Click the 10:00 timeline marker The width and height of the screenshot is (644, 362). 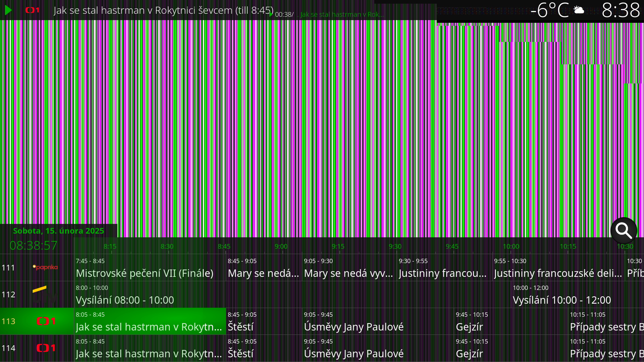pyautogui.click(x=511, y=246)
